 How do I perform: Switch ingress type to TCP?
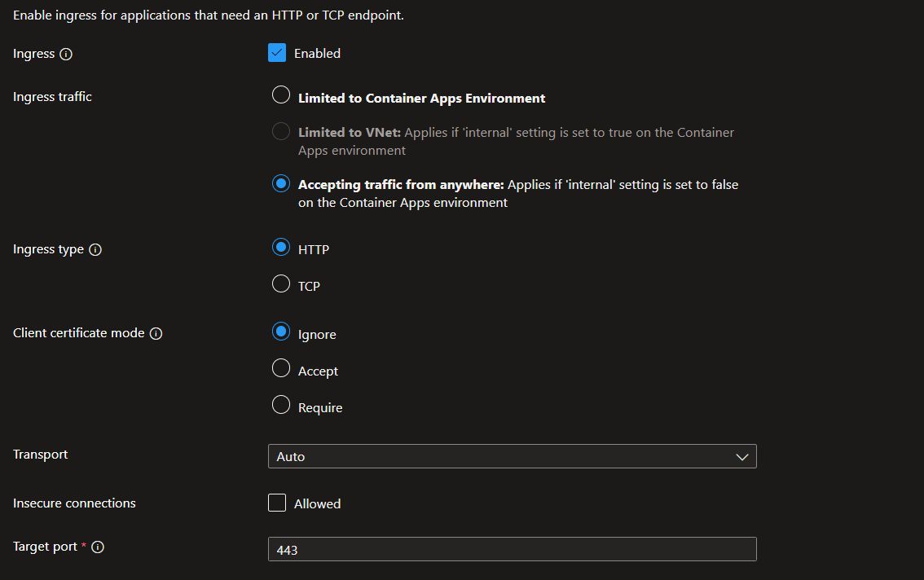tap(281, 283)
